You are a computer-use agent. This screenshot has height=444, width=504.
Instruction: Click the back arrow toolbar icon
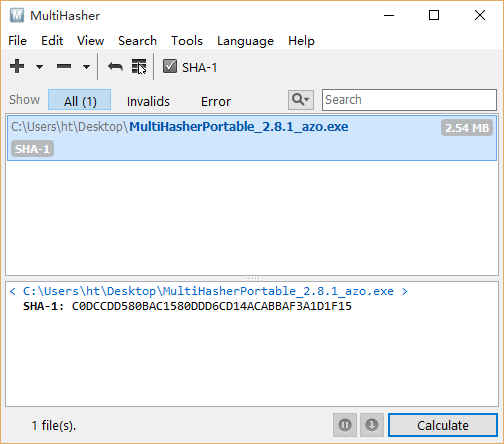(x=115, y=67)
